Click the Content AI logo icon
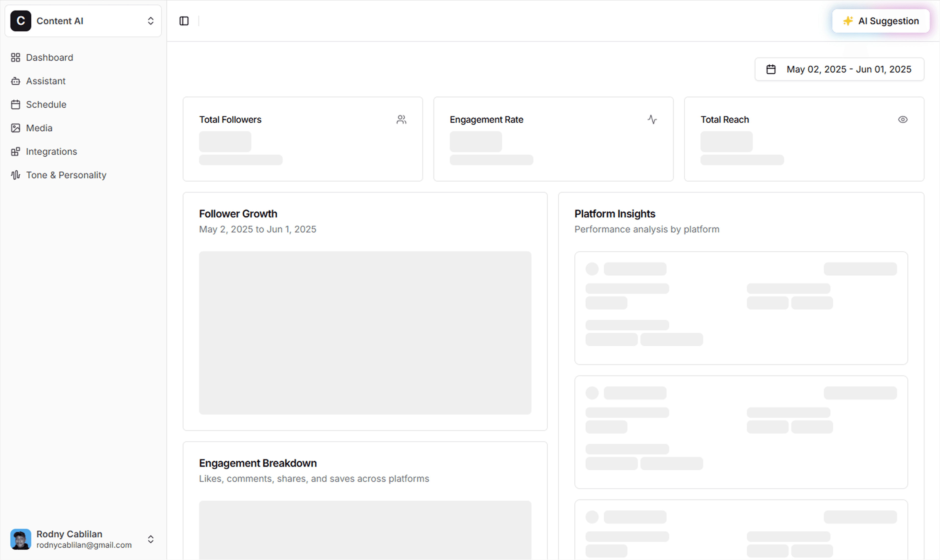This screenshot has width=940, height=560. tap(20, 21)
